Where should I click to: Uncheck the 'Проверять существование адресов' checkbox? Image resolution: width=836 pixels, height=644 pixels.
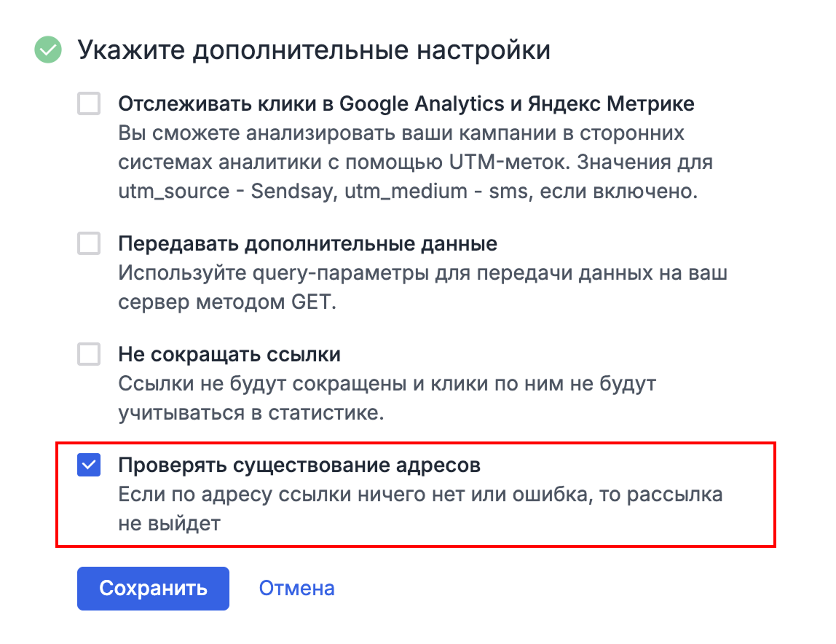[x=89, y=465]
